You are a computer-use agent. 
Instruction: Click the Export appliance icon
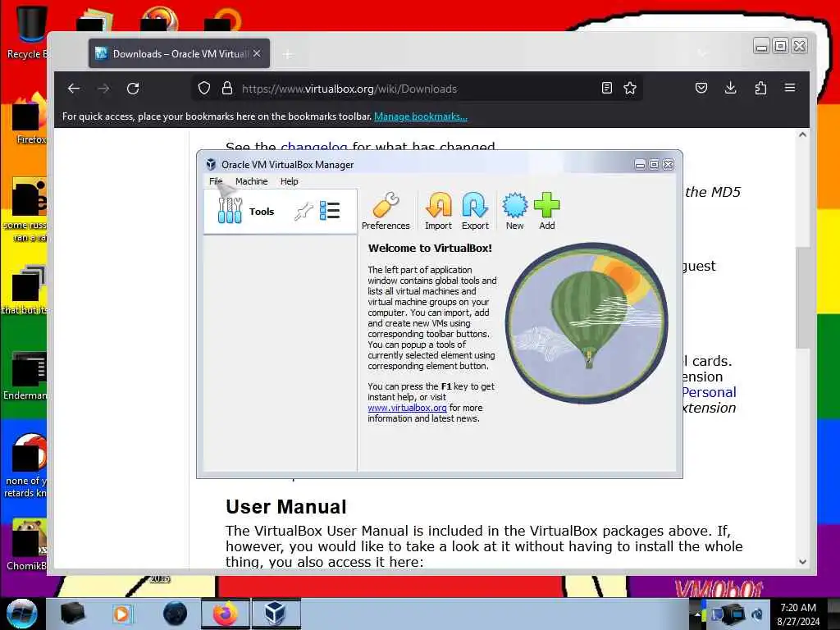tap(475, 211)
